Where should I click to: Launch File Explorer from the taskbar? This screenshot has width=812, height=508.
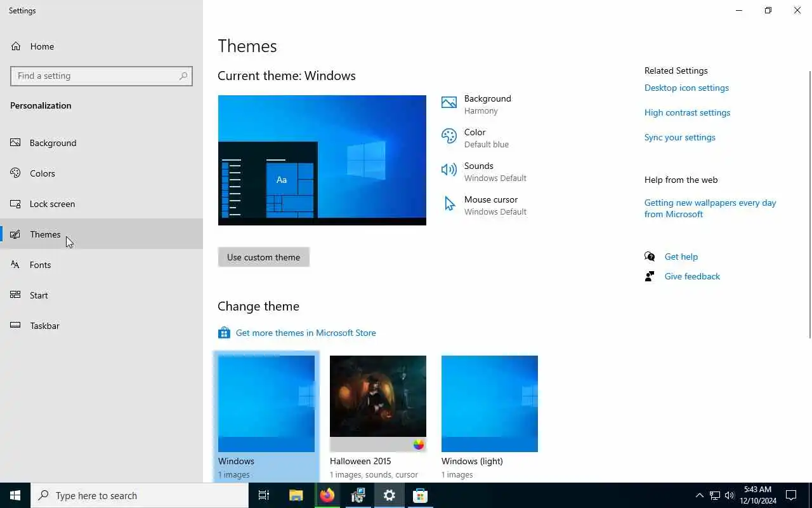[296, 495]
